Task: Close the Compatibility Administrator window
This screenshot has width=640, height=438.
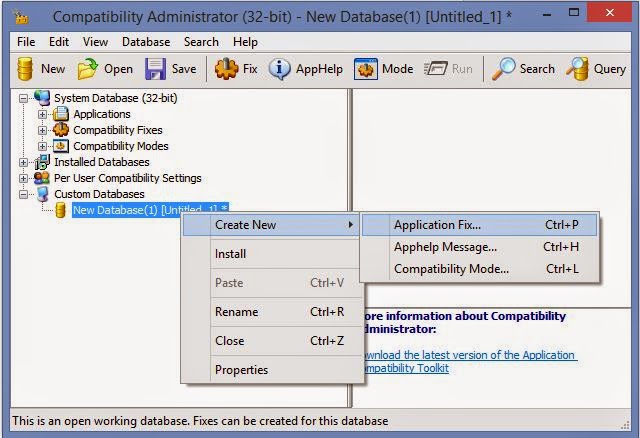Action: (610, 12)
